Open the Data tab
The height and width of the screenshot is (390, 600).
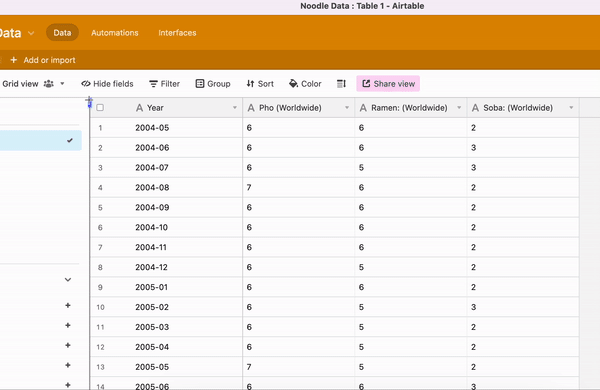tap(62, 33)
